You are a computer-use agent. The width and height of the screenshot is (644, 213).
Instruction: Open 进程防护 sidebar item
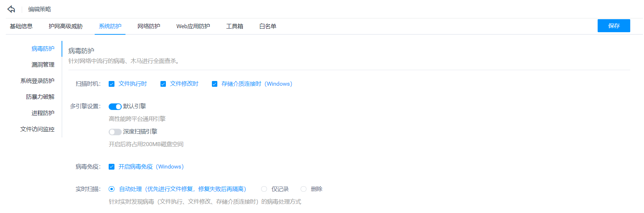click(x=43, y=113)
